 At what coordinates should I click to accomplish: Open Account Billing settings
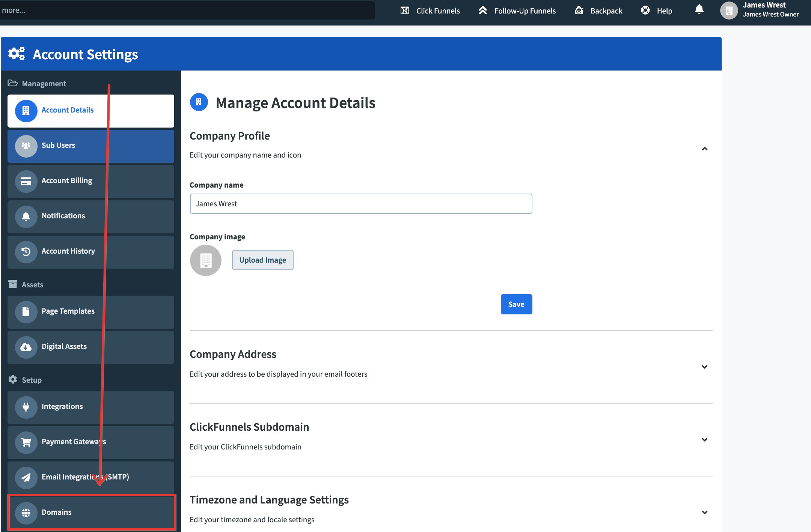click(x=91, y=181)
